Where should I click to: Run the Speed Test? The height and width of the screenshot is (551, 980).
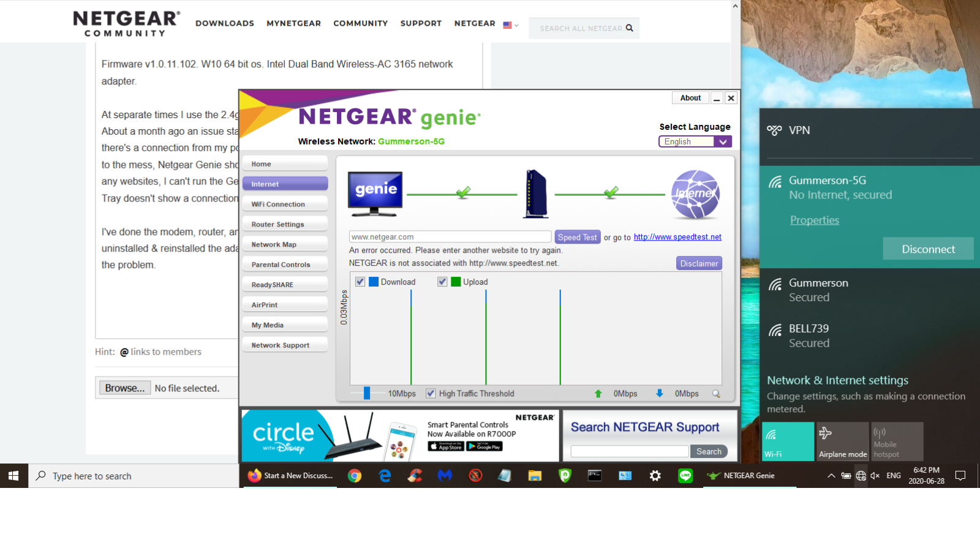pos(577,237)
